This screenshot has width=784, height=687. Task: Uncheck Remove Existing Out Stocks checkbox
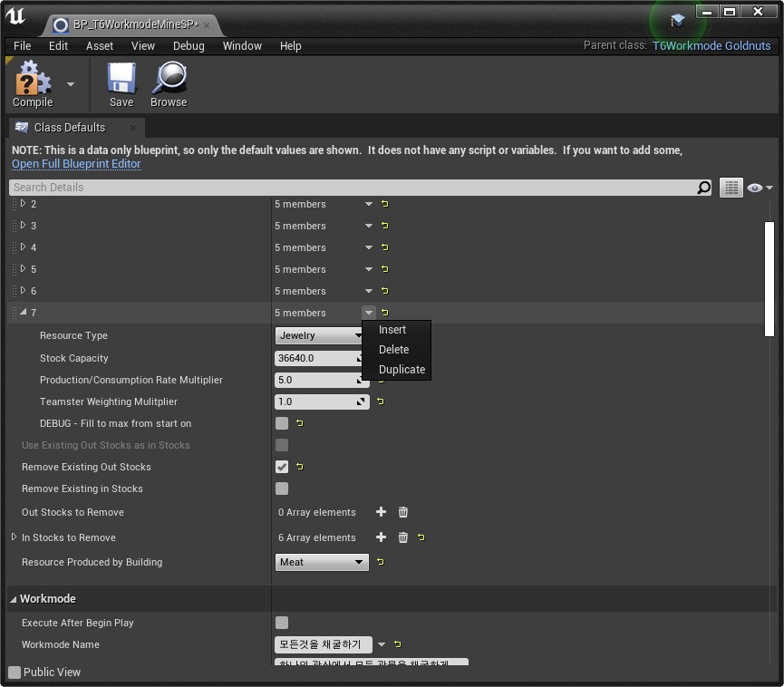282,467
